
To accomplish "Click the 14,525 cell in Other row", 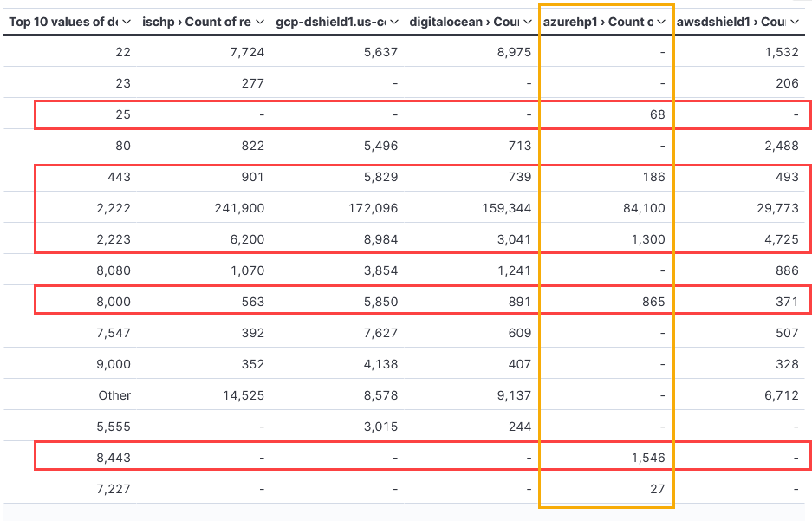I will click(243, 395).
